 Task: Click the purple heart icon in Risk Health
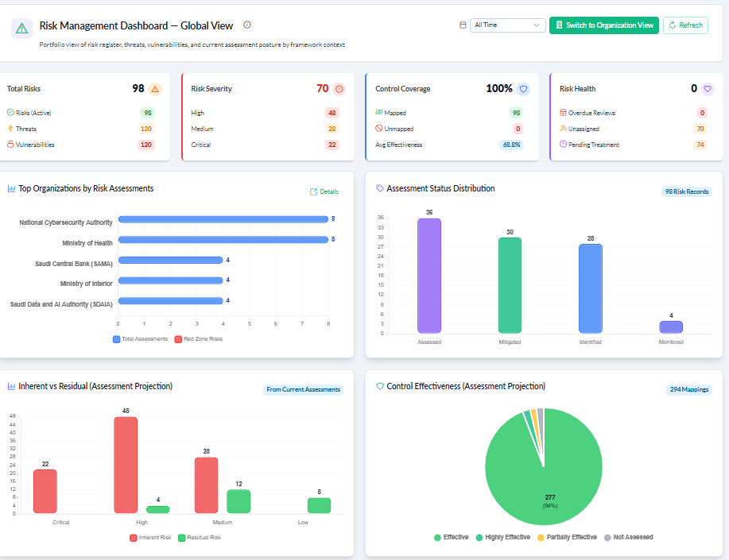coord(708,89)
